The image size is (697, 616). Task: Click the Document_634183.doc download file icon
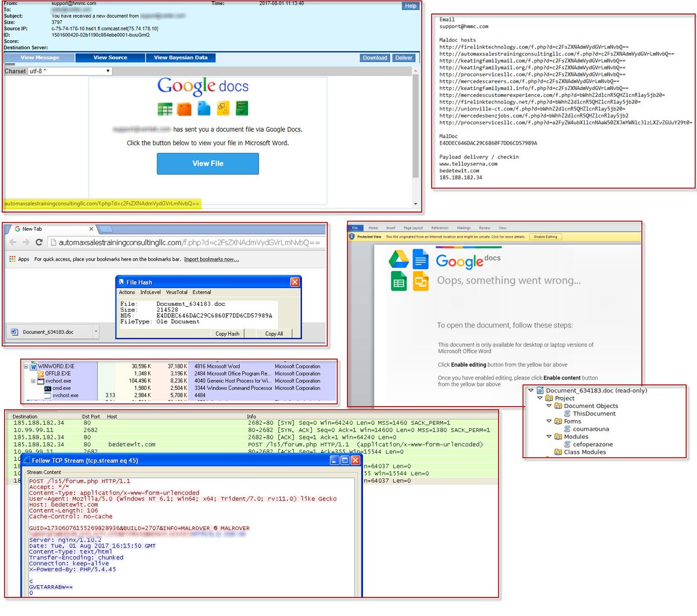click(x=15, y=332)
